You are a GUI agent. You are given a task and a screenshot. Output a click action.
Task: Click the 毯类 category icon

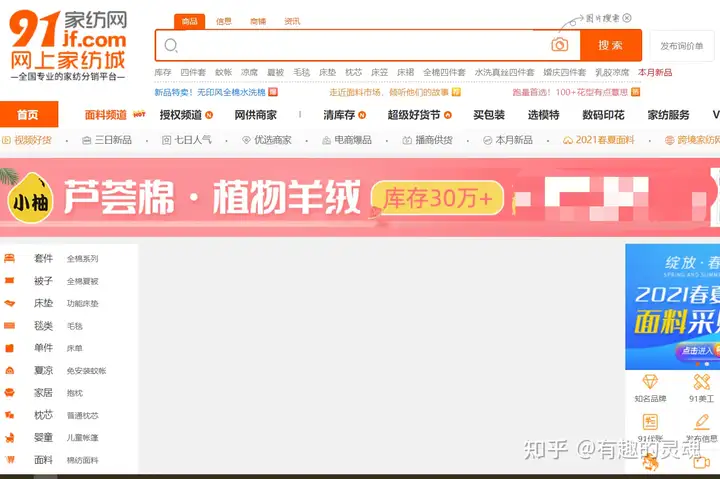point(10,326)
